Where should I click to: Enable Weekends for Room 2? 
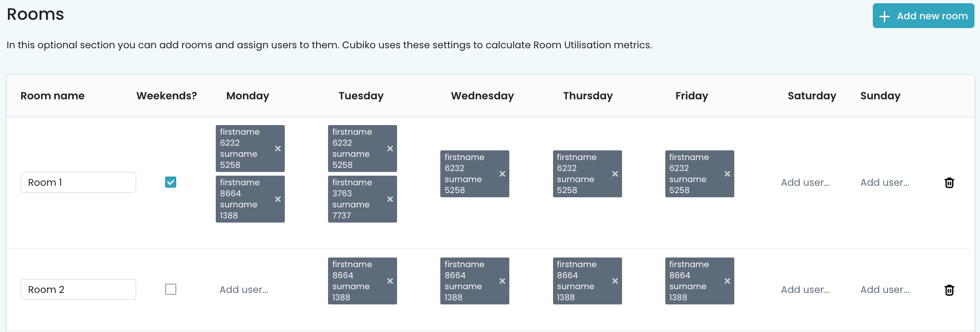pyautogui.click(x=171, y=289)
